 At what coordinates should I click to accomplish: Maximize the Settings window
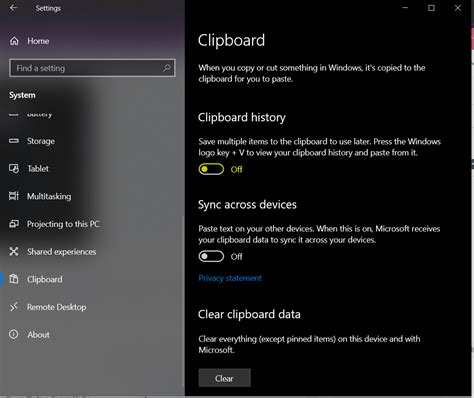tap(431, 8)
